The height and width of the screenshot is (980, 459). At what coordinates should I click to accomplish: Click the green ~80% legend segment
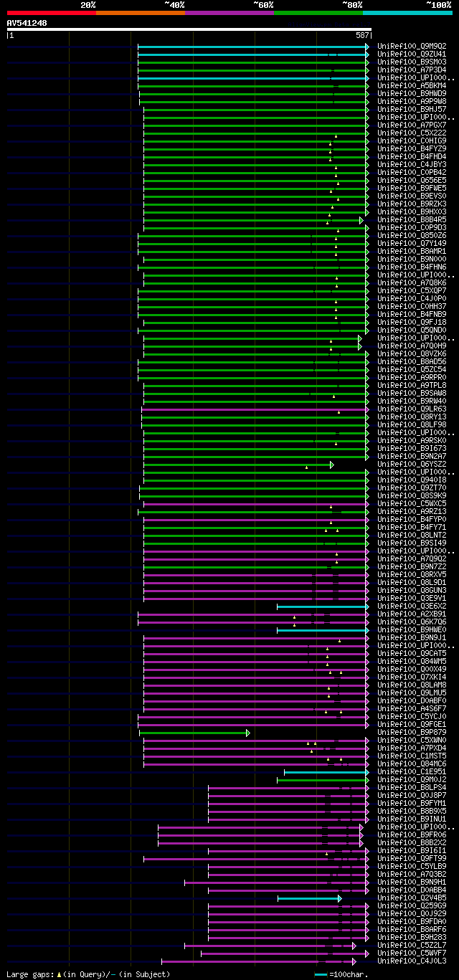(x=318, y=13)
